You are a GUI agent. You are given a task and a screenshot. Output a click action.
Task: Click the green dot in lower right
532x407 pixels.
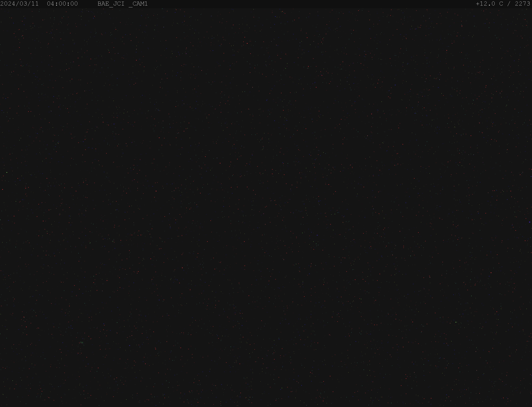pyautogui.click(x=456, y=322)
